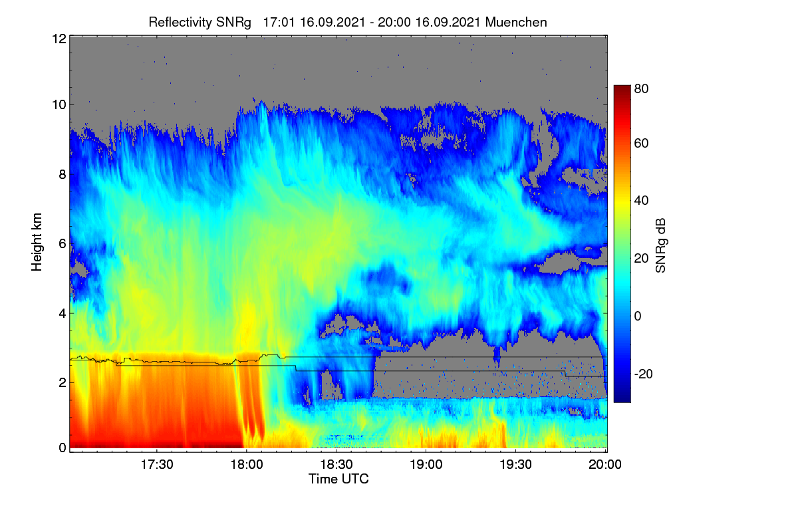Click the height tick label 10

point(59,104)
